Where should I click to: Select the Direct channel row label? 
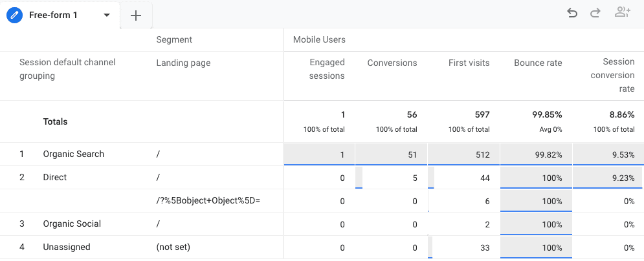[54, 178]
